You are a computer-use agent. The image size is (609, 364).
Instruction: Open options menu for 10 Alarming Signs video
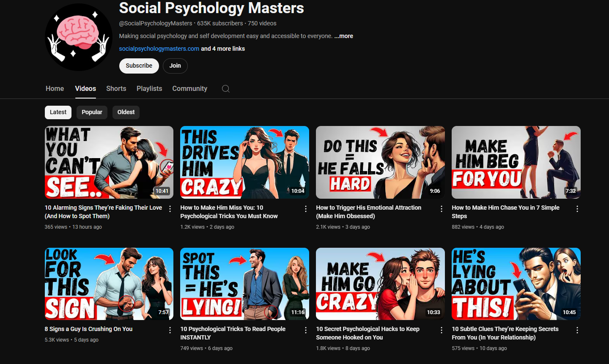click(x=170, y=209)
